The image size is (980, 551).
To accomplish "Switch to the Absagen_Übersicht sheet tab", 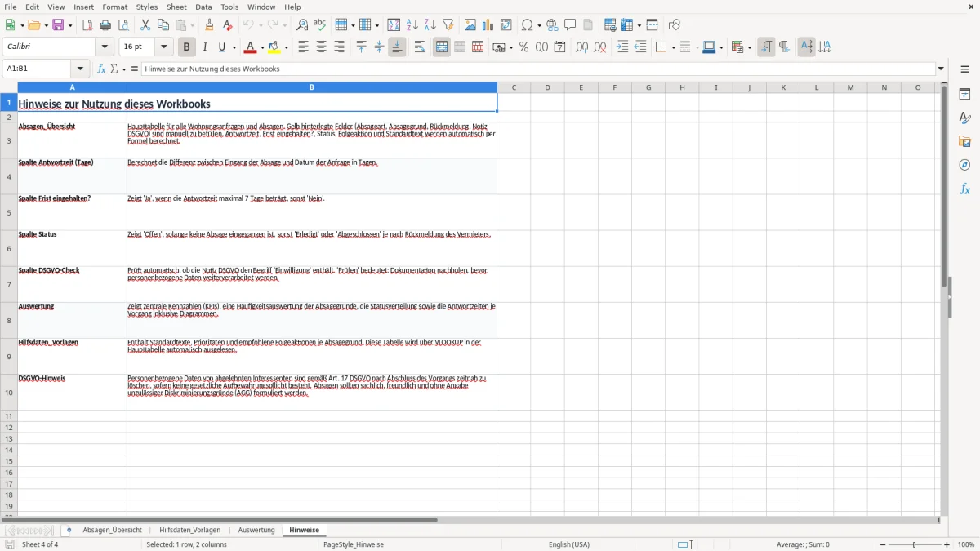I will tap(112, 530).
